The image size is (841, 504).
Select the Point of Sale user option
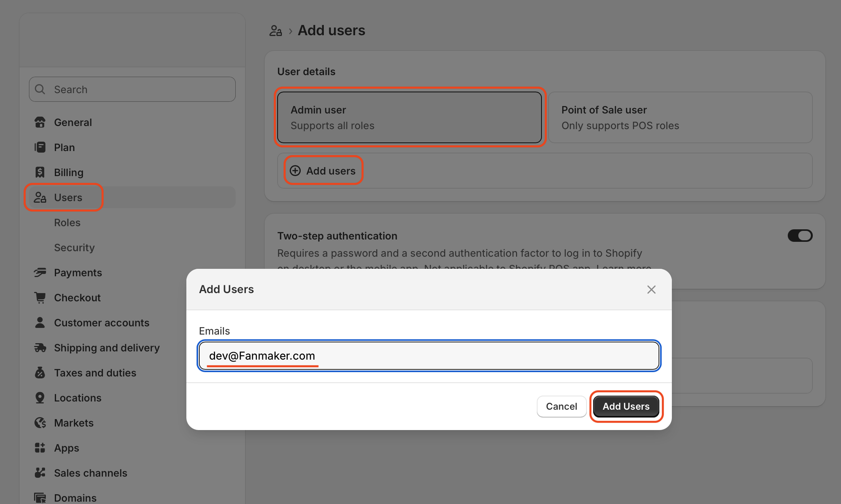680,117
